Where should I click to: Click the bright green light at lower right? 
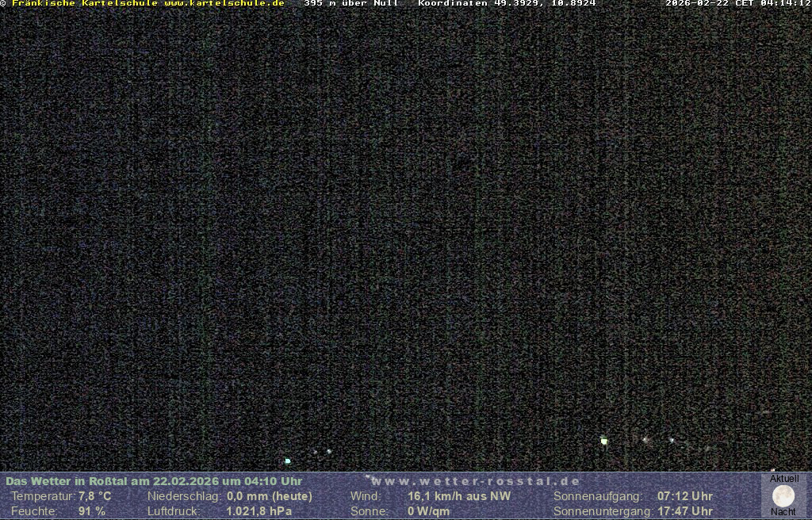coord(604,441)
